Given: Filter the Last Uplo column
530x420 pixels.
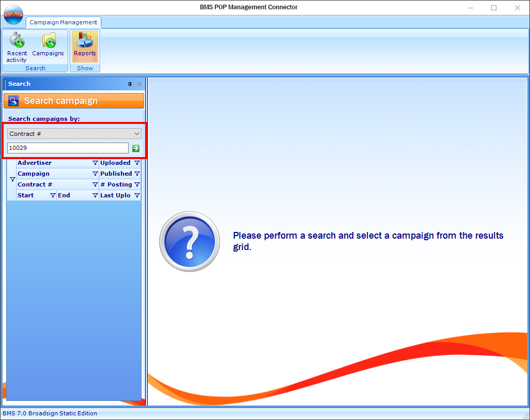Looking at the screenshot, I should pyautogui.click(x=137, y=195).
